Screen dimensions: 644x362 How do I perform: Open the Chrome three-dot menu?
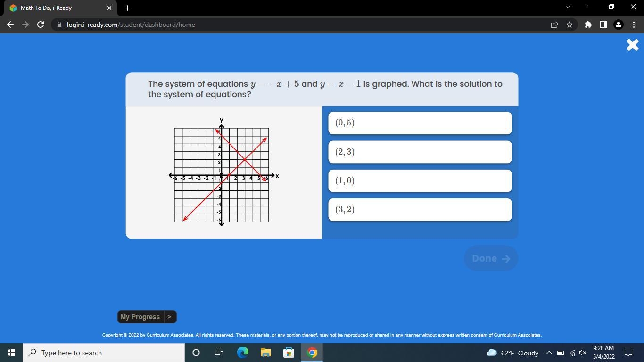(633, 25)
